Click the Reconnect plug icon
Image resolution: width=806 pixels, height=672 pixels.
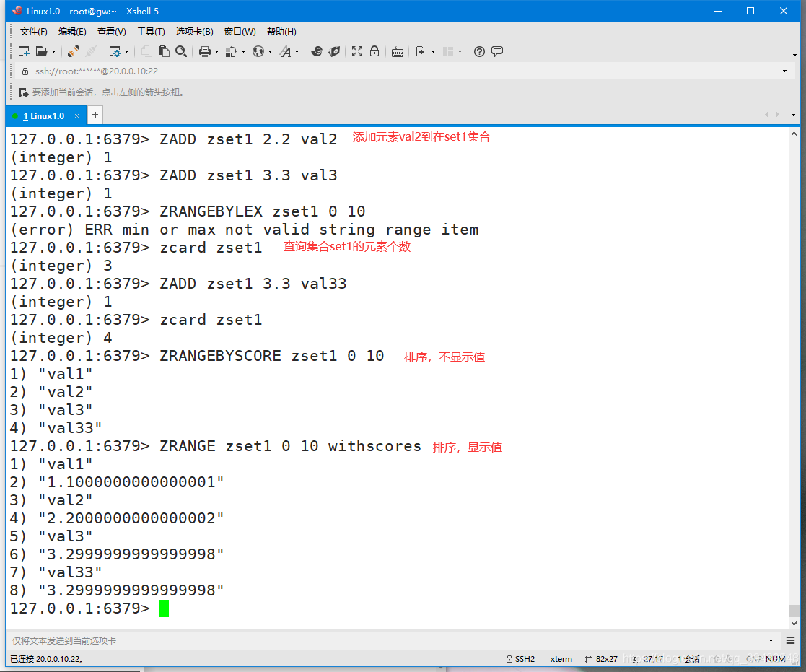click(74, 51)
